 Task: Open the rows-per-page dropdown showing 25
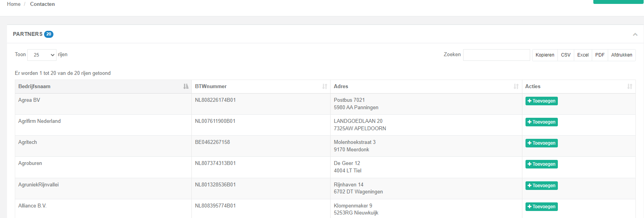[42, 55]
